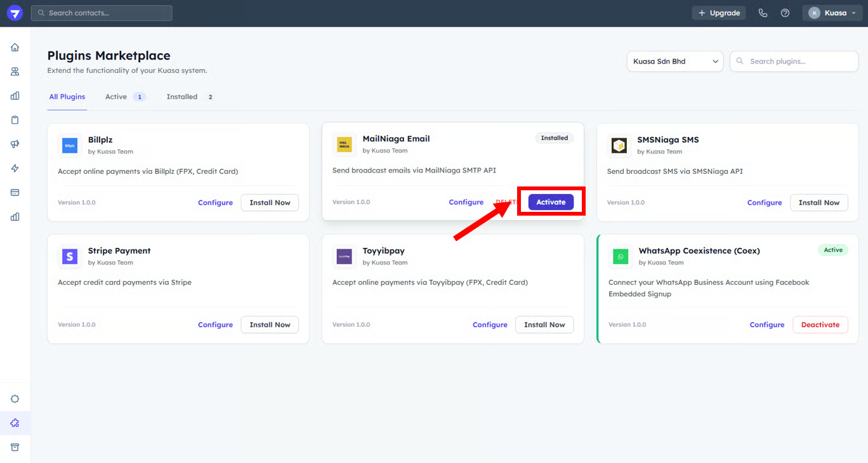
Task: Expand the Kuasa Sdn Bhd dropdown
Action: [x=674, y=62]
